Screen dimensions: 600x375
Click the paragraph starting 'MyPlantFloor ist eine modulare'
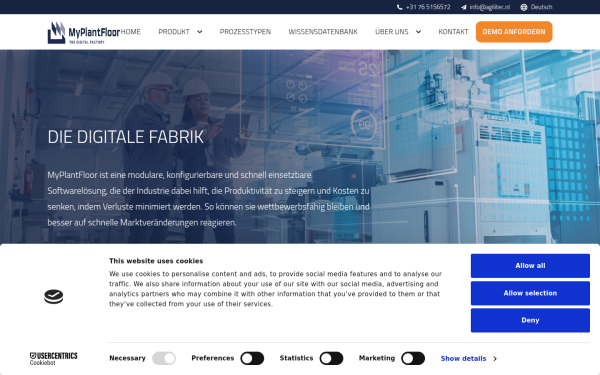[x=209, y=199]
